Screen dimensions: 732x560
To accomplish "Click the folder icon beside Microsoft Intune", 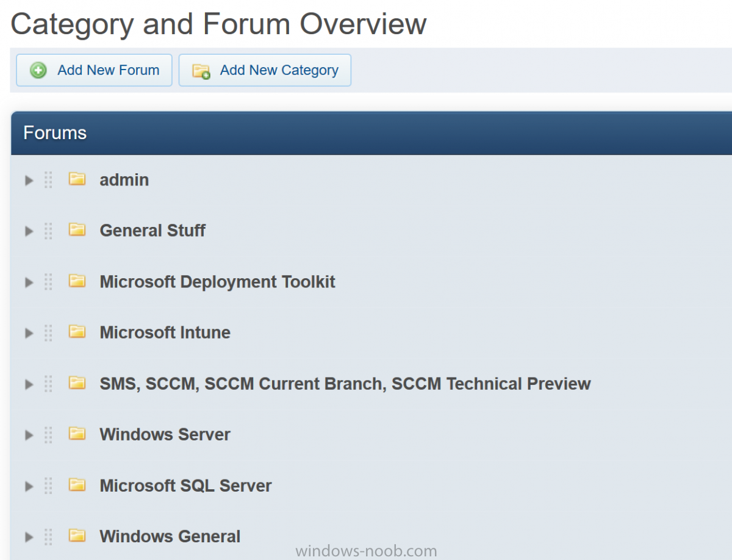I will point(77,332).
